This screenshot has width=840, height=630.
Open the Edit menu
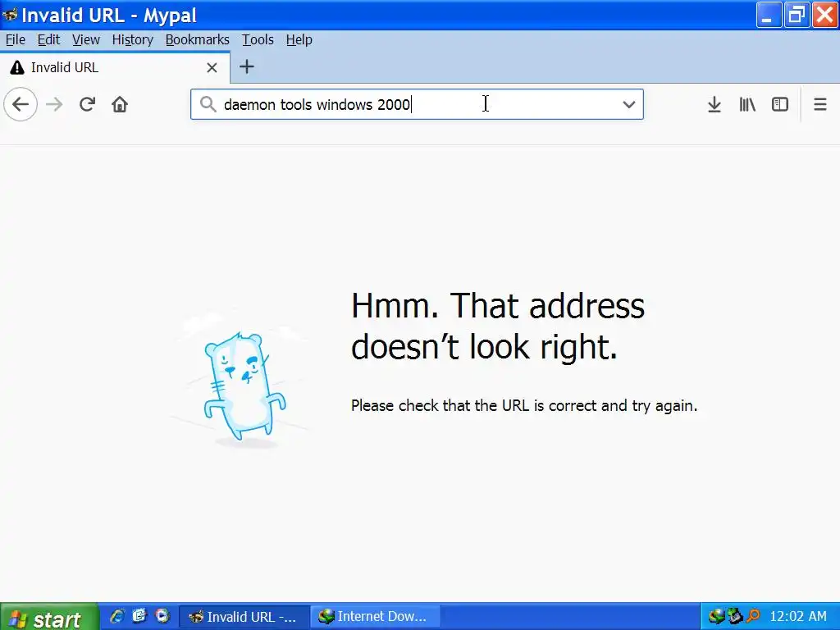[x=48, y=39]
